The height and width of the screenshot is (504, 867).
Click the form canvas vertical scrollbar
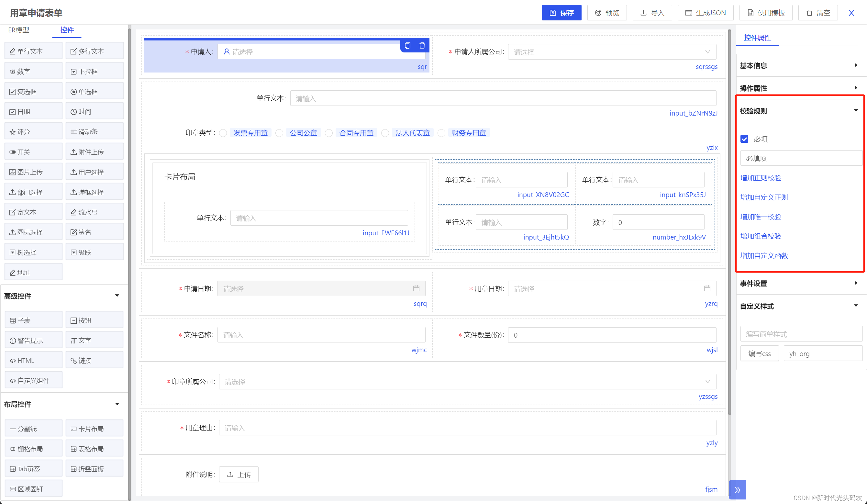729,220
